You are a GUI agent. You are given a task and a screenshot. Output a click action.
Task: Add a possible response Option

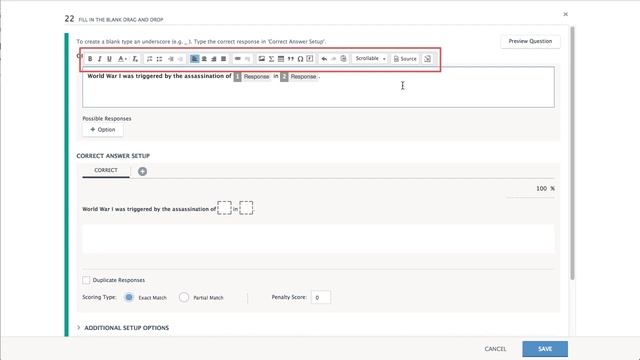coord(103,129)
